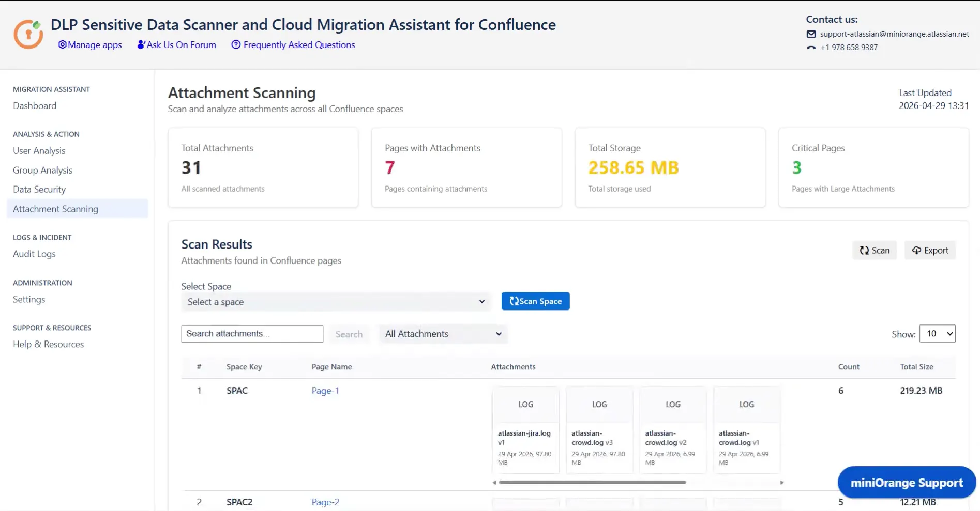Click the cloud icon on the Export button
Image resolution: width=980 pixels, height=511 pixels.
pyautogui.click(x=916, y=251)
